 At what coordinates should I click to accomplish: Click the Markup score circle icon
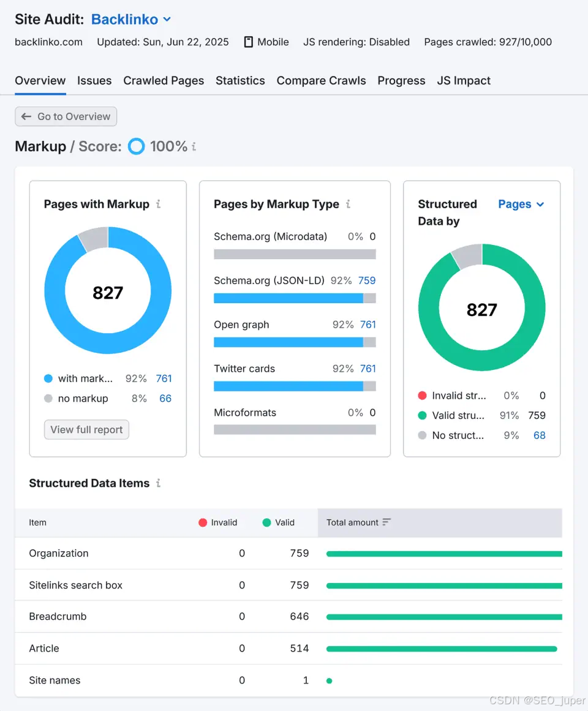point(136,146)
